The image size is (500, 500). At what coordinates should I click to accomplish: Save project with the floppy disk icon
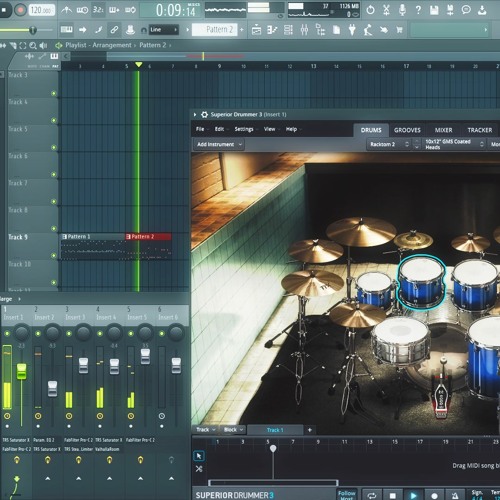[x=434, y=10]
